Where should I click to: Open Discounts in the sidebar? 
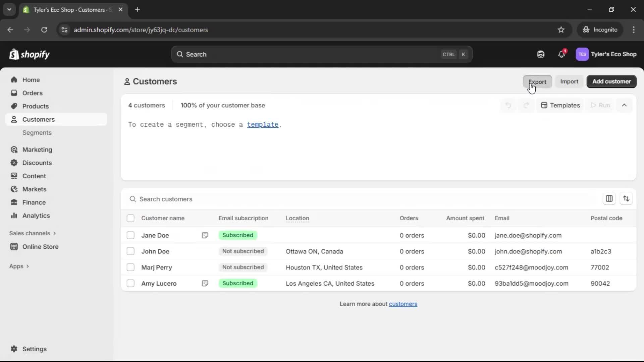click(37, 163)
